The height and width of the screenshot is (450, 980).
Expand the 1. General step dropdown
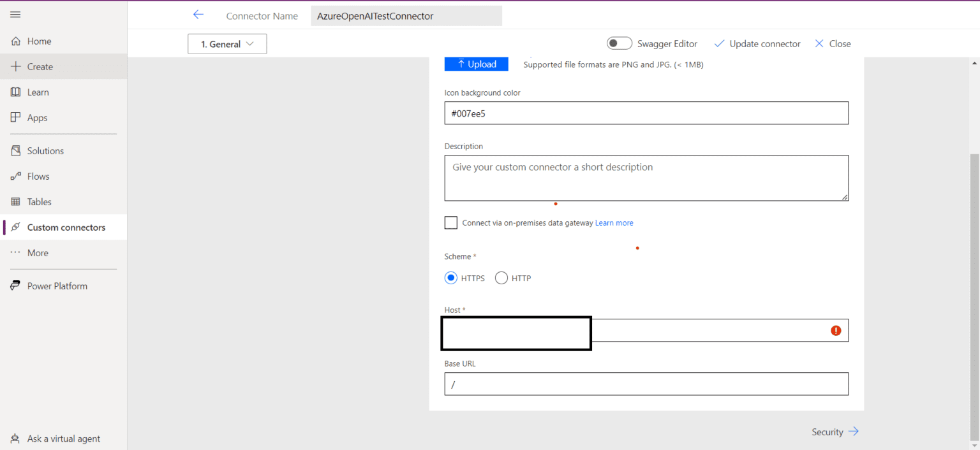(x=227, y=43)
